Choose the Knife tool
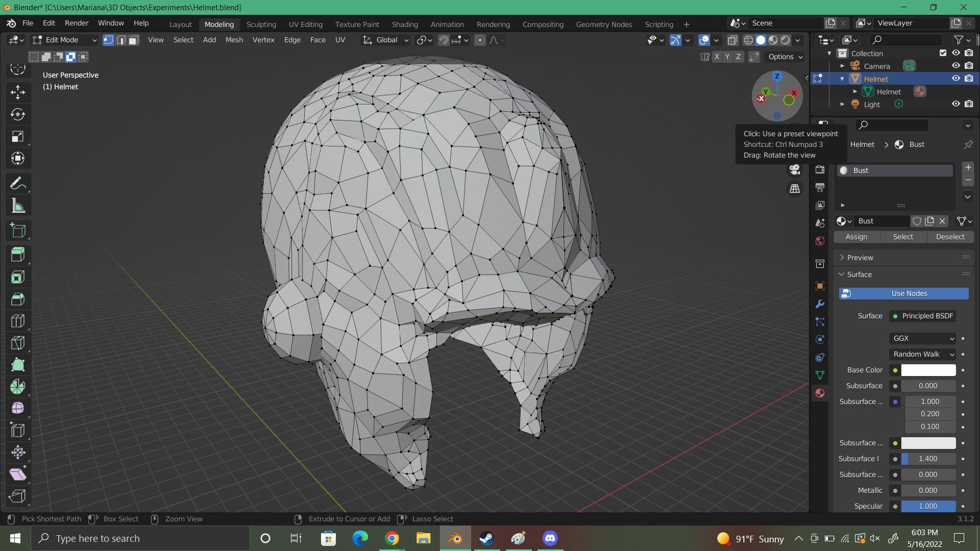This screenshot has height=551, width=980. tap(18, 343)
